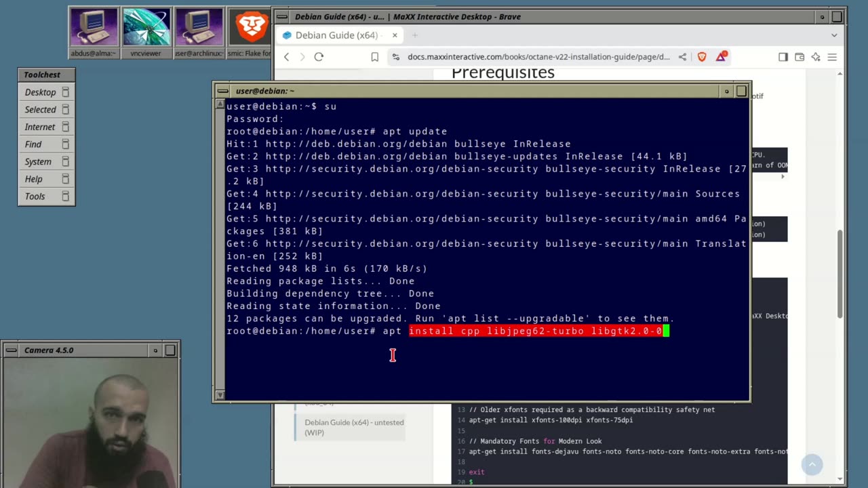Click the 'exit' line in code block
The image size is (868, 488).
(x=477, y=472)
